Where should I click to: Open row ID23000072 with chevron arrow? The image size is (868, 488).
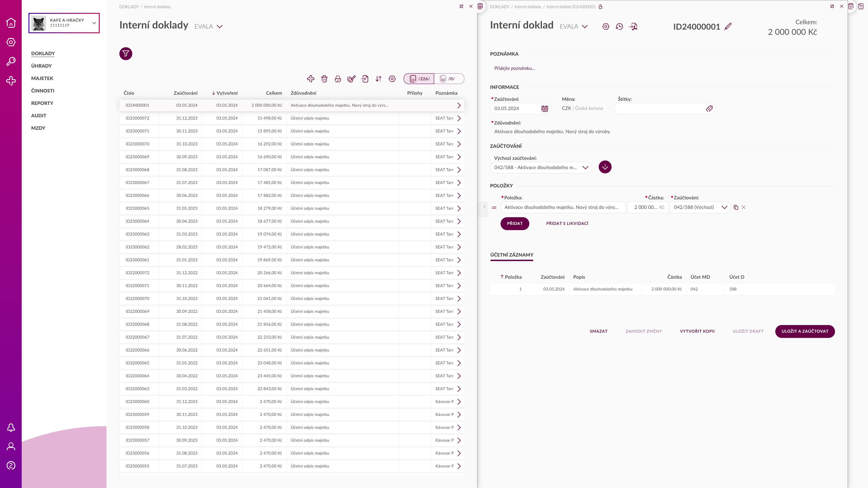(459, 118)
